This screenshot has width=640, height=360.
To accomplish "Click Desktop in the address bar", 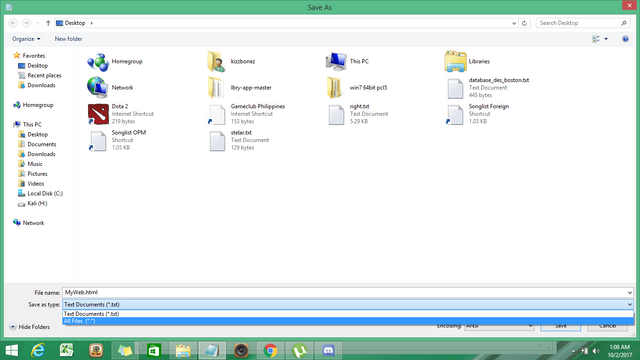I will coord(75,23).
